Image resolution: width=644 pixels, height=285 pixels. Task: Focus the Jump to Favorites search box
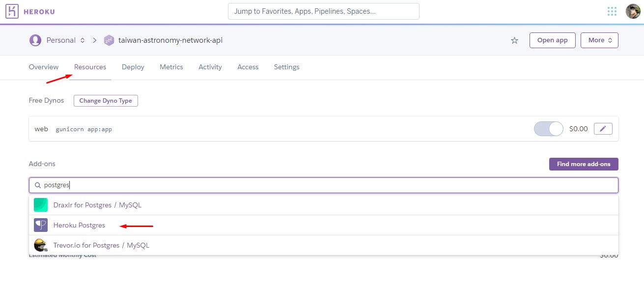pos(324,11)
